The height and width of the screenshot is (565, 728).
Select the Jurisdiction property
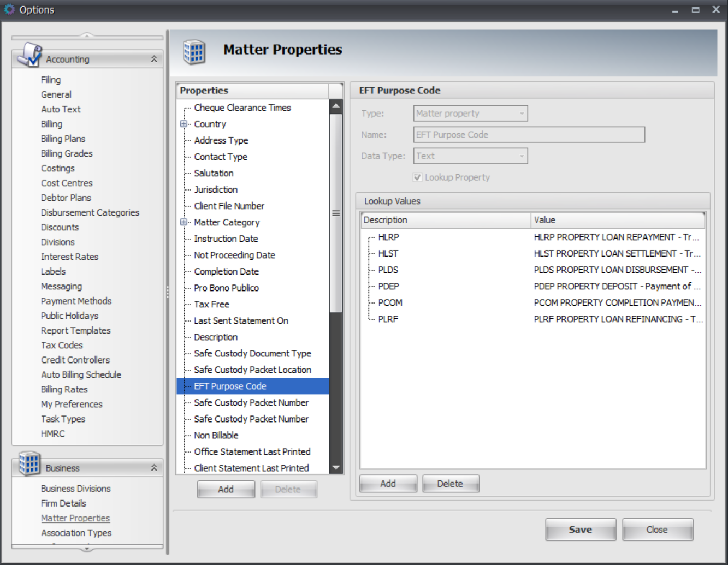(x=216, y=189)
